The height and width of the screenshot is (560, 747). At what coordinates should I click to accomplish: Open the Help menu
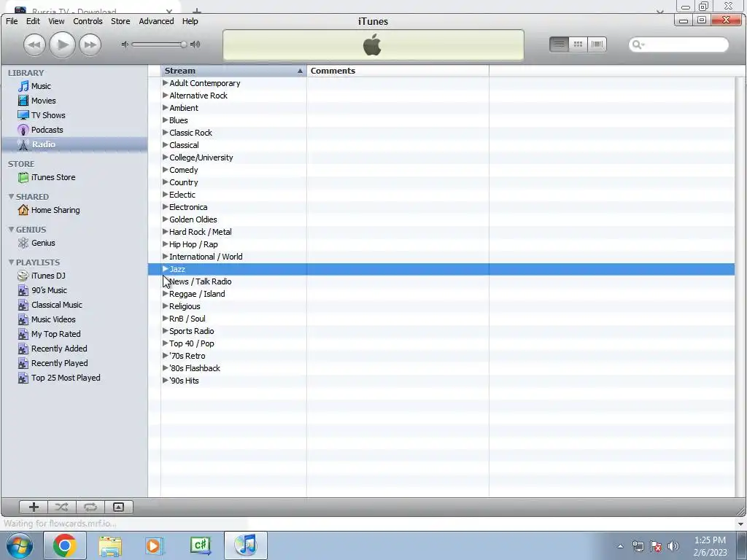click(x=190, y=21)
